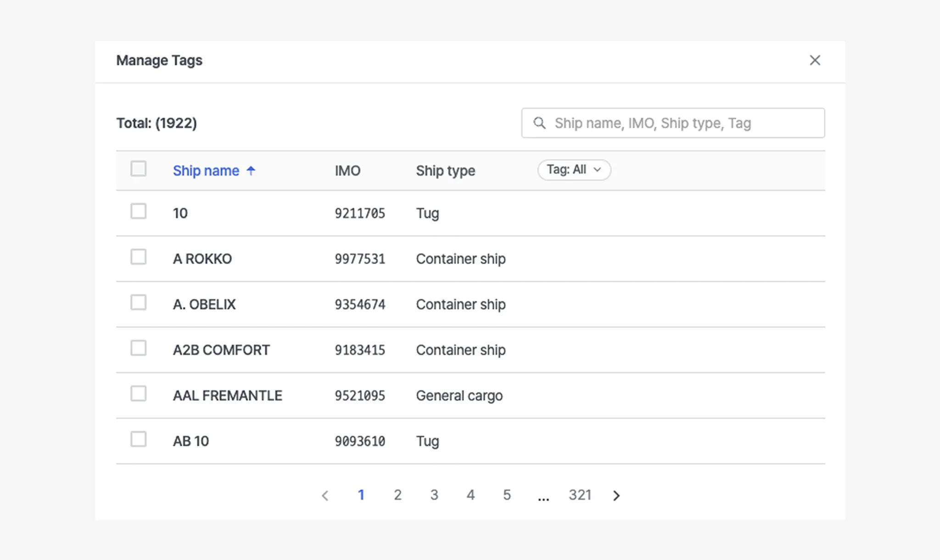Tick the checkbox for ship 10
940x560 pixels.
(x=138, y=212)
